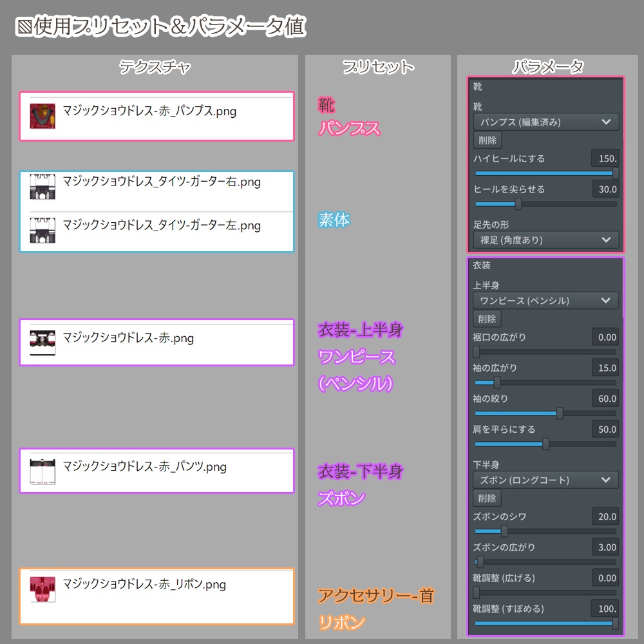Select the マジックショウドレス-赤.png texture thumbnail
This screenshot has width=644, height=644.
tap(43, 343)
